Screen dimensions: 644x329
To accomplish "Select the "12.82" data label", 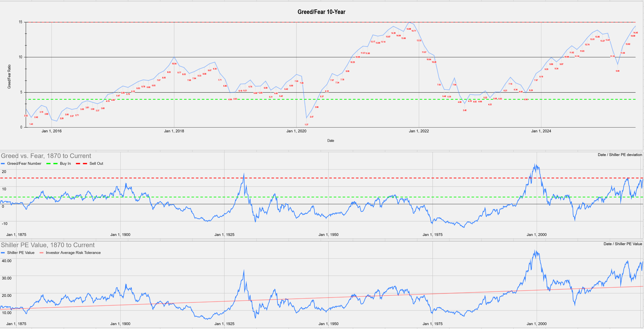I will click(628, 44).
